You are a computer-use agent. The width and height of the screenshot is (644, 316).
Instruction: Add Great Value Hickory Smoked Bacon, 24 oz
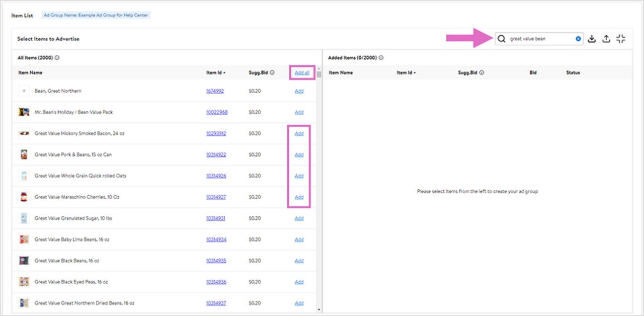click(x=299, y=133)
